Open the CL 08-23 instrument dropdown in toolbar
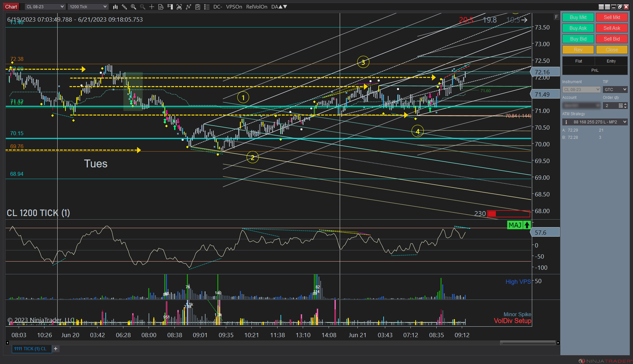Viewport: 633px width, 364px height. pyautogui.click(x=46, y=7)
